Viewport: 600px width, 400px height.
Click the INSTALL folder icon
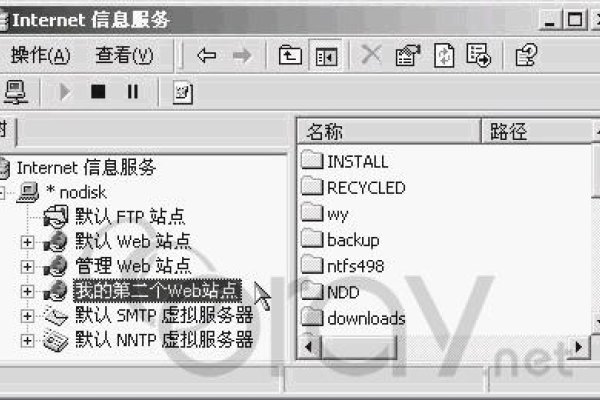point(312,160)
